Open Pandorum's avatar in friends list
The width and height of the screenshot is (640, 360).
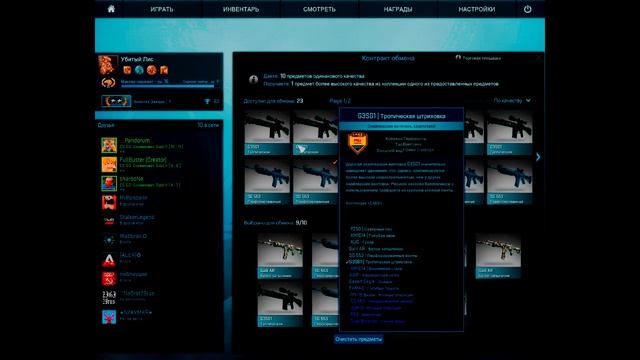pos(109,145)
